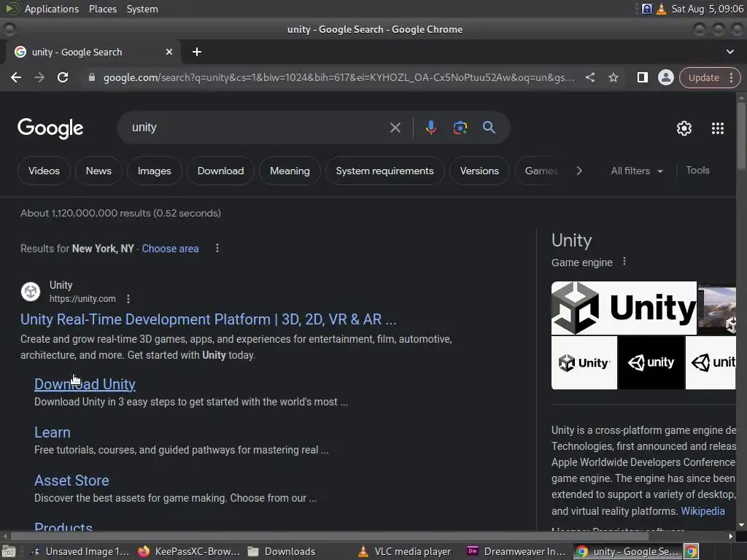View site info via the padlock icon

[x=92, y=77]
